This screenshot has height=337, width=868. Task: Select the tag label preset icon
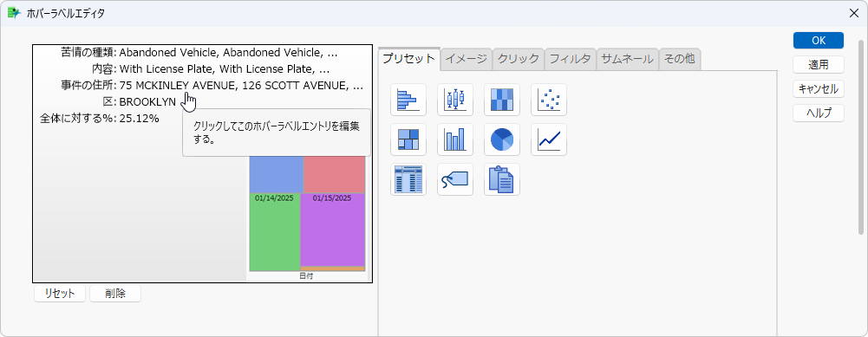(455, 179)
